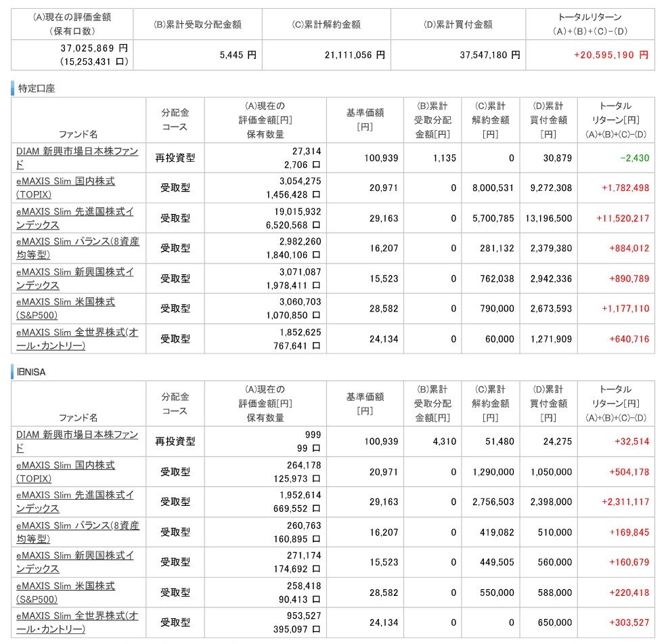Open eMAXIS Slim 新興国株式インデックス in 特定口座
Screen dimensions: 666x644
click(x=74, y=278)
